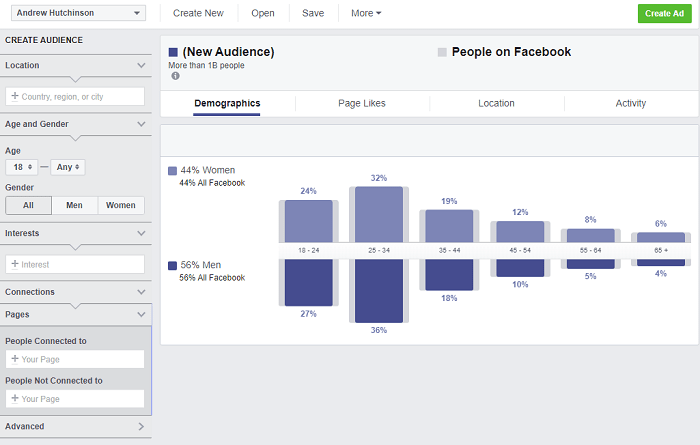Click the grey People on Facebook square
Image resolution: width=700 pixels, height=445 pixels.
[442, 52]
